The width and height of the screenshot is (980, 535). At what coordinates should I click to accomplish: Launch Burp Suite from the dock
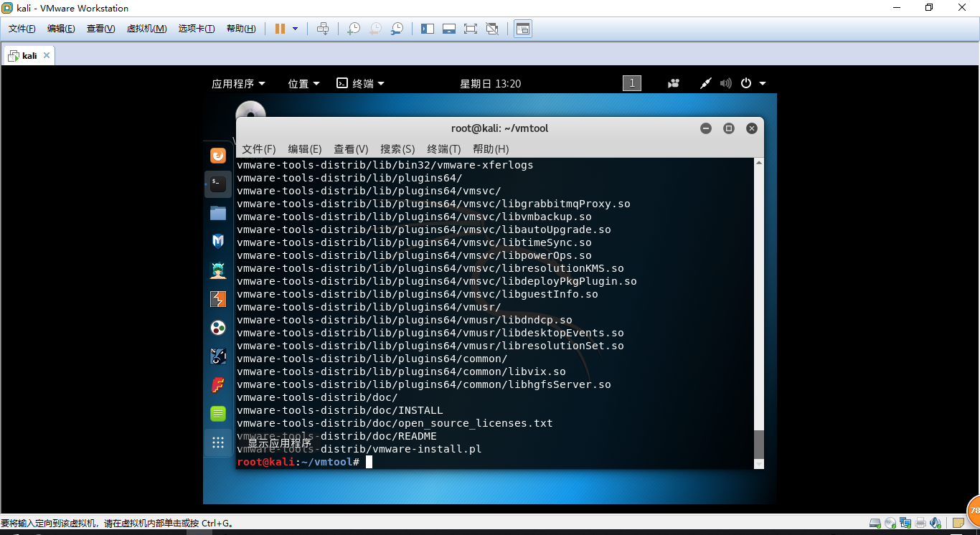click(218, 298)
